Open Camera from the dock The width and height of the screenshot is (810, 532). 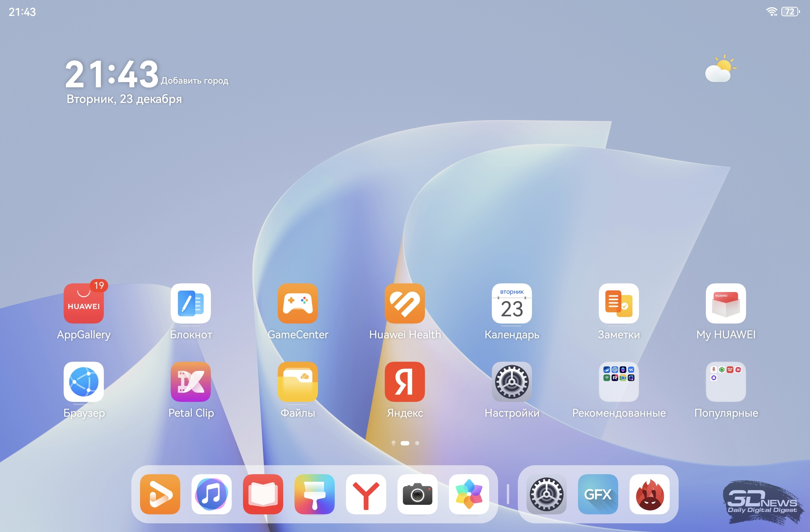pyautogui.click(x=417, y=494)
